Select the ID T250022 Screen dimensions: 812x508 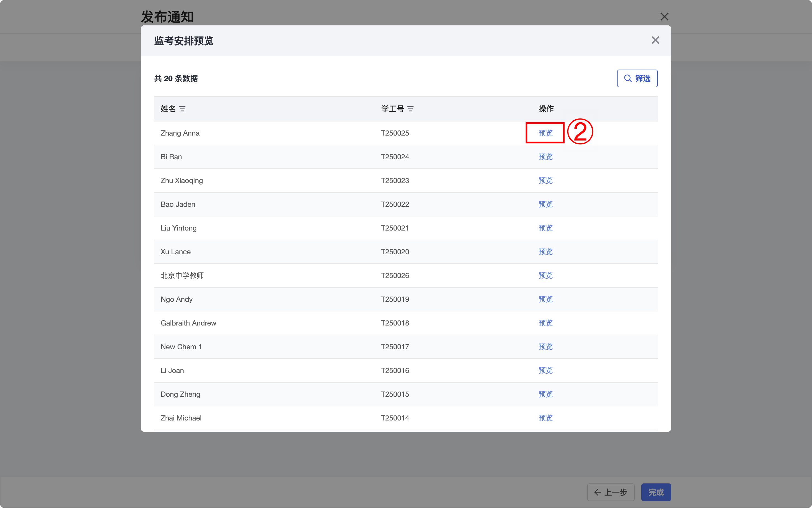[x=395, y=204]
